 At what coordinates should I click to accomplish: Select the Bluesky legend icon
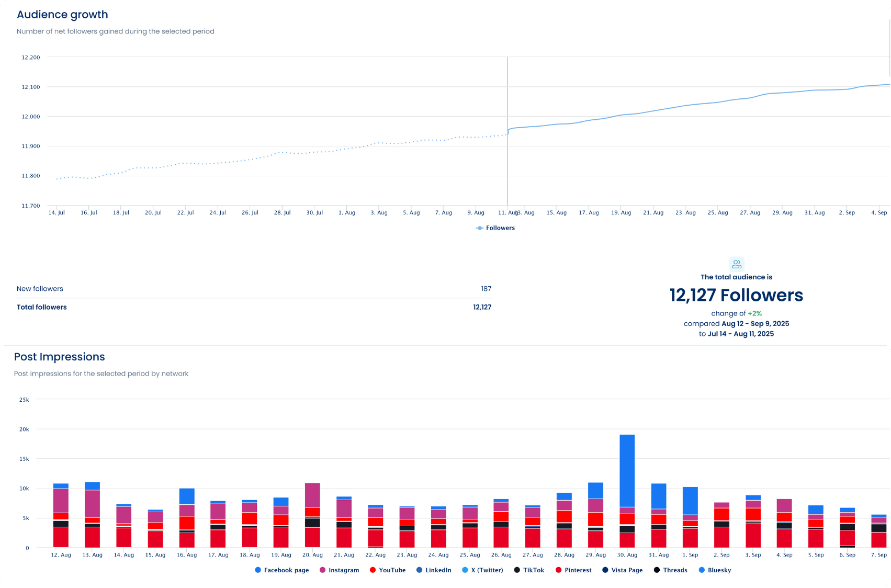click(x=701, y=570)
